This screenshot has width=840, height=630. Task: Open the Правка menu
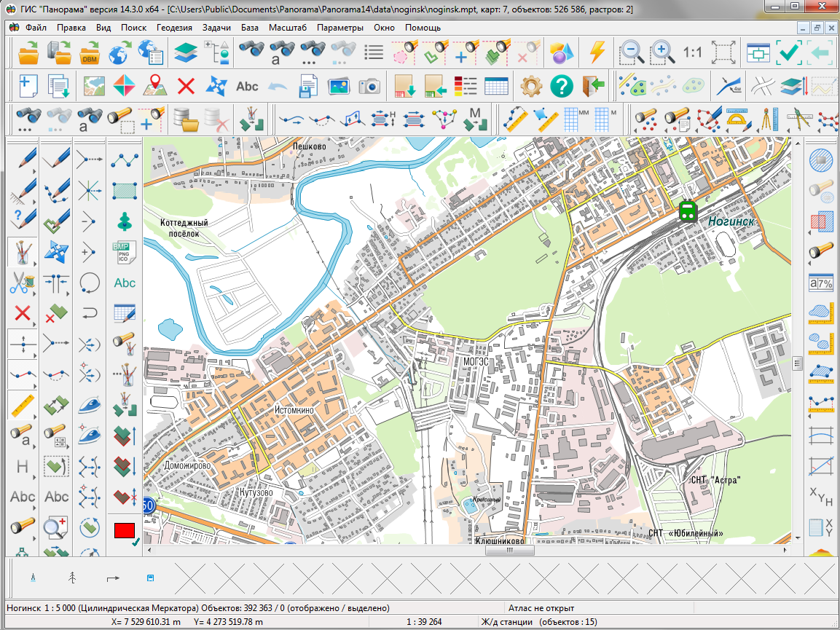[x=71, y=28]
